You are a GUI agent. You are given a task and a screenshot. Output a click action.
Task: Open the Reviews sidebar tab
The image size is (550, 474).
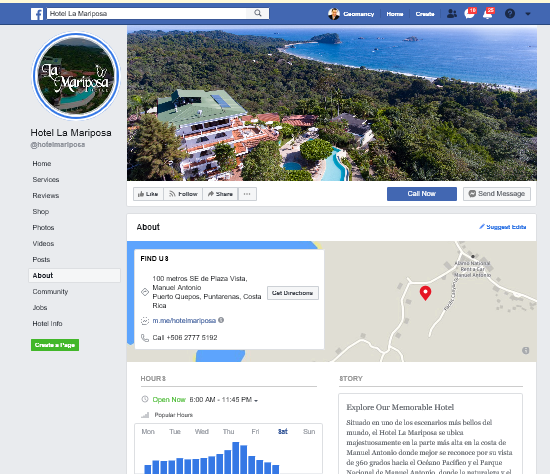click(46, 196)
